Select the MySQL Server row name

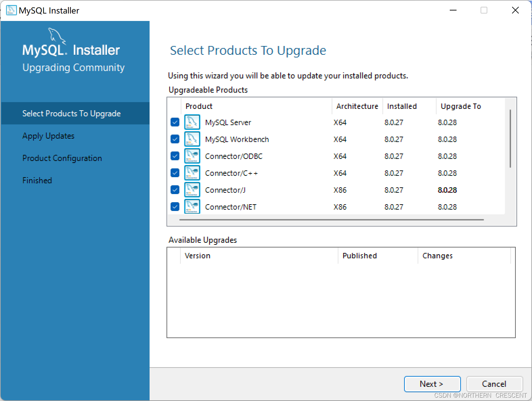[x=228, y=122]
